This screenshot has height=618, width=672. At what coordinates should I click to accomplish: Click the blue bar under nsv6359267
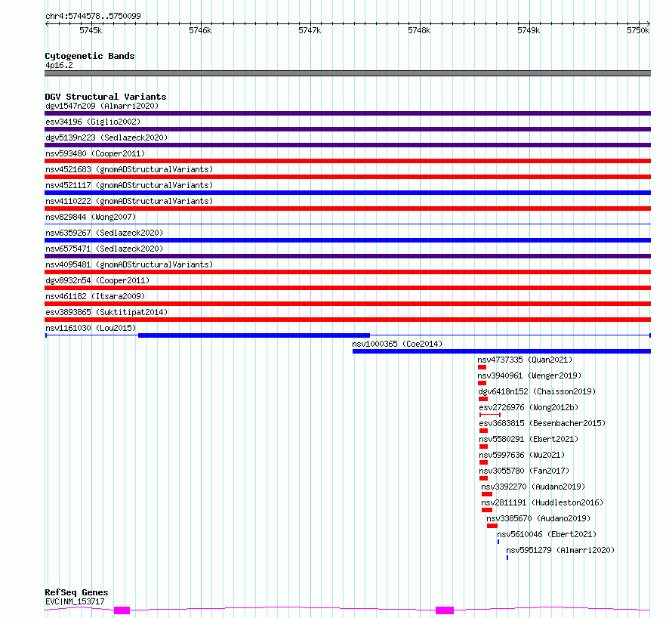pos(347,240)
